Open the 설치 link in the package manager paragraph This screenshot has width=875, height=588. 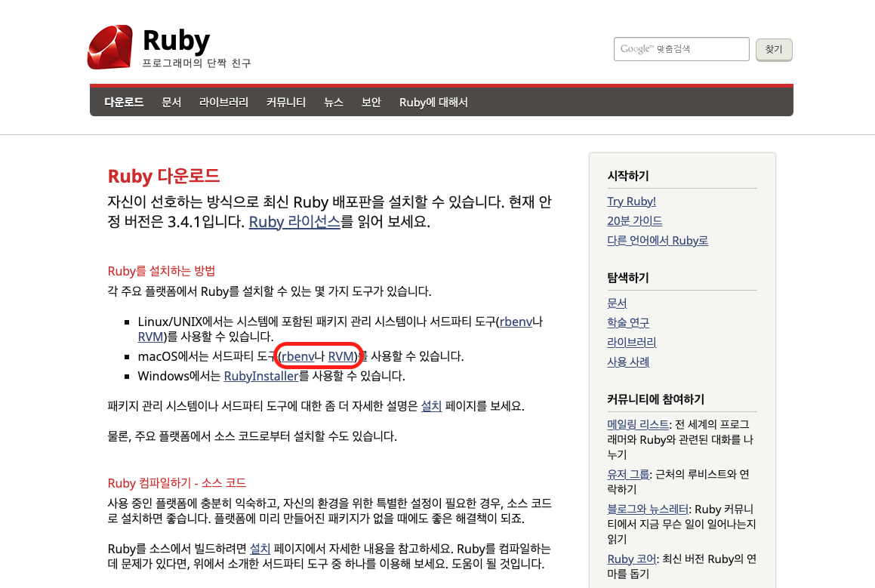[431, 406]
